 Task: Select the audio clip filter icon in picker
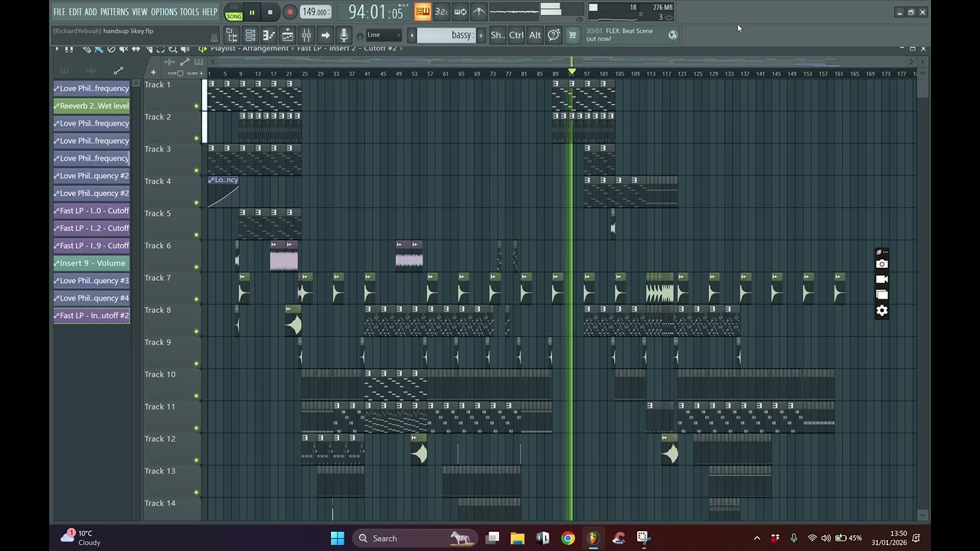[x=91, y=71]
